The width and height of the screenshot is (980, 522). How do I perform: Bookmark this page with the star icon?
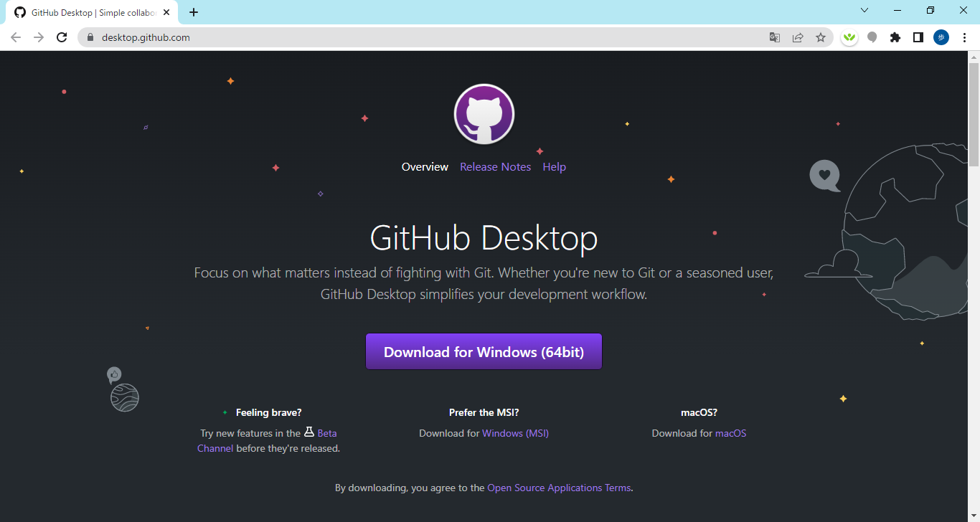tap(821, 37)
